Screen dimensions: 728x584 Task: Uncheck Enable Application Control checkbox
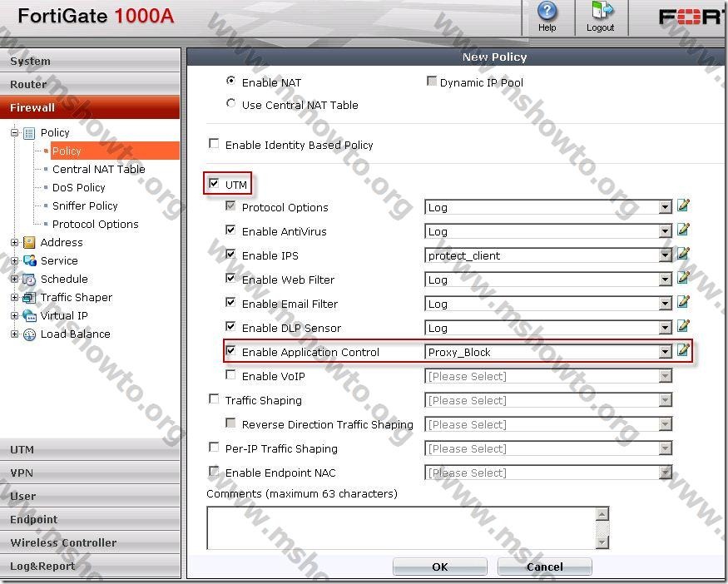click(x=230, y=350)
